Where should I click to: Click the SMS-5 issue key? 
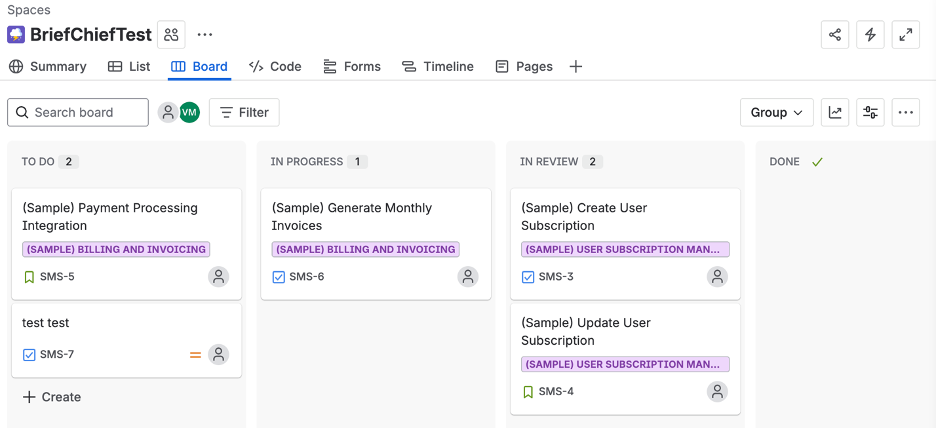[x=57, y=277]
